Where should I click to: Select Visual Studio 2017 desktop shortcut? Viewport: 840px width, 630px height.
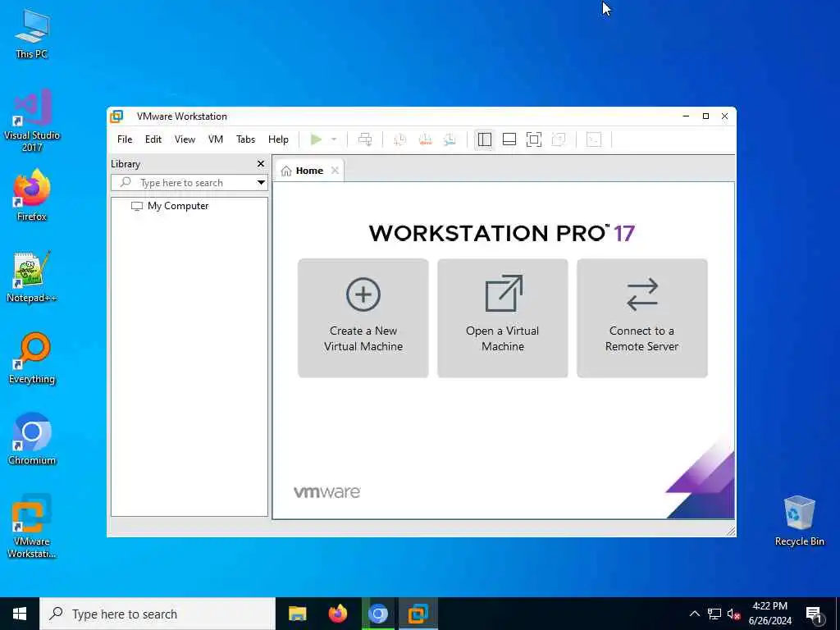[32, 121]
